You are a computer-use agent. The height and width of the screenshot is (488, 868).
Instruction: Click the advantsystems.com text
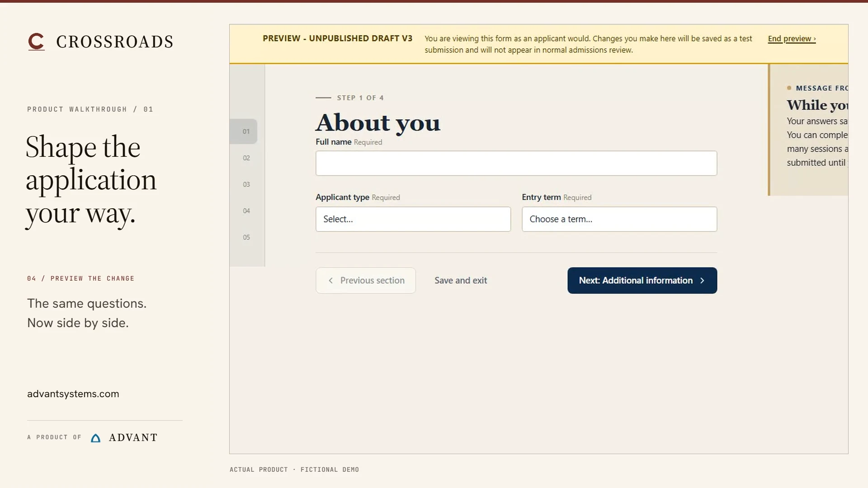click(73, 394)
